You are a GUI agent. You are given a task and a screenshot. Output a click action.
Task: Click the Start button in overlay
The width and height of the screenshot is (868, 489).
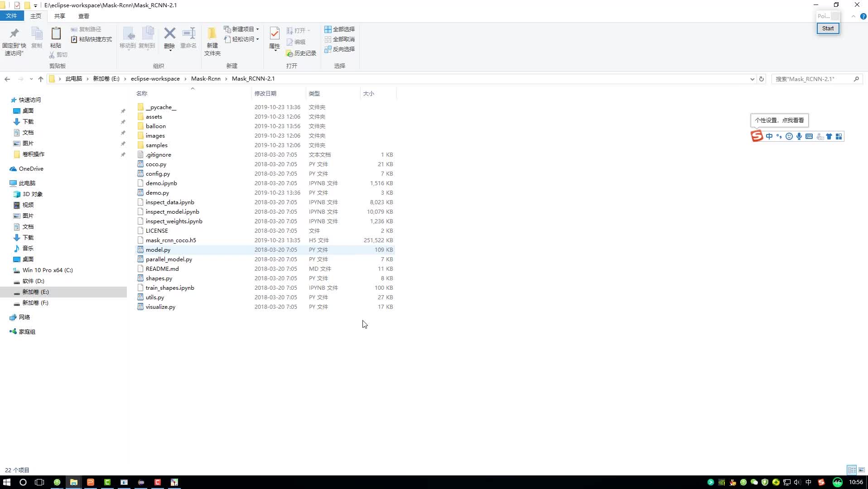(x=828, y=29)
